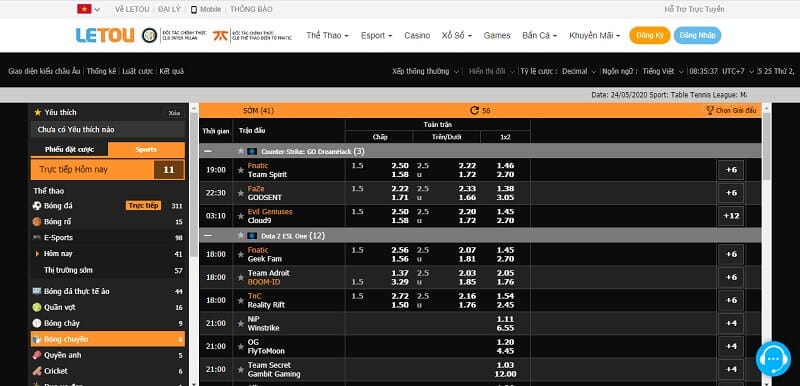The image size is (800, 386).
Task: Open the THÔNG BÁO notifications link
Action: tap(251, 9)
